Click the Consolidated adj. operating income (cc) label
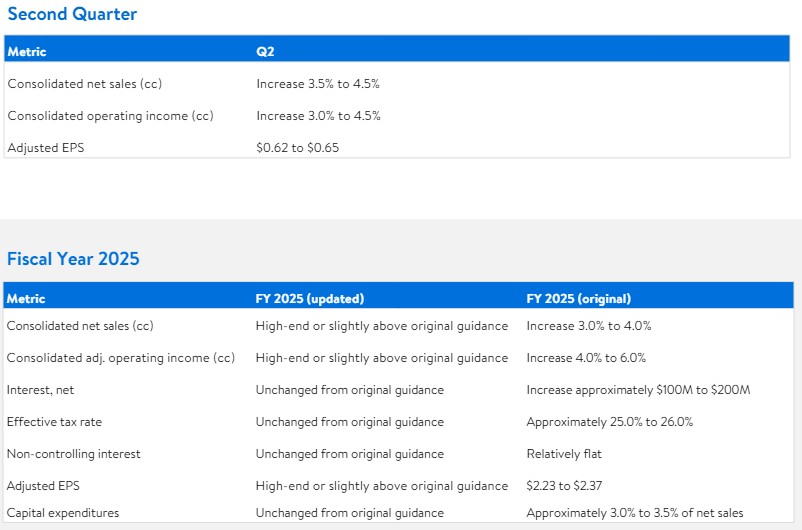This screenshot has width=802, height=530. tap(120, 358)
